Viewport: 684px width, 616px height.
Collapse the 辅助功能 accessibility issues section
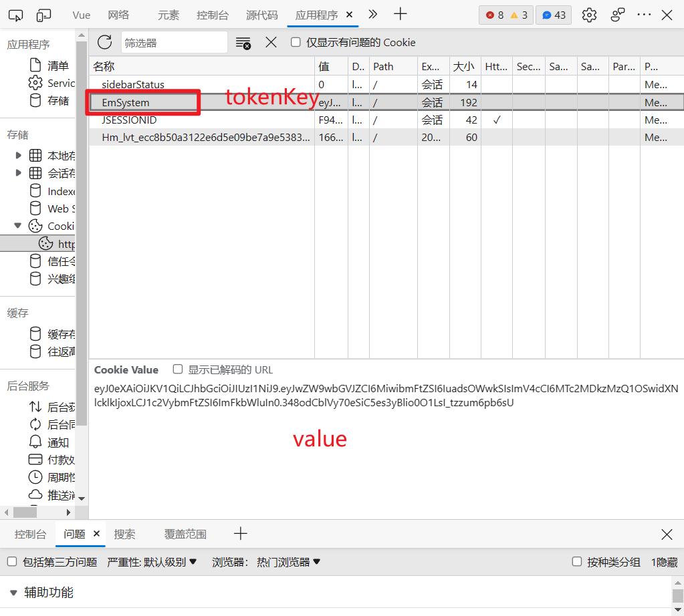coord(13,593)
